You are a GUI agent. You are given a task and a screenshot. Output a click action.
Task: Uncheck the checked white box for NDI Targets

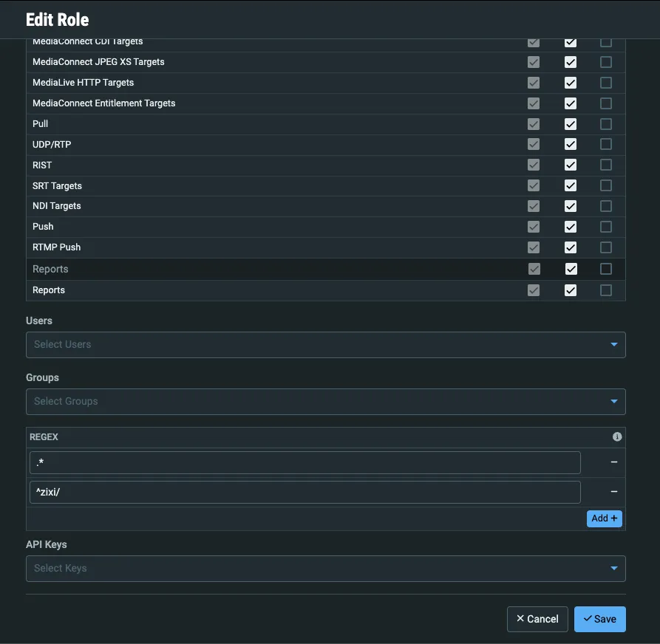(x=571, y=206)
